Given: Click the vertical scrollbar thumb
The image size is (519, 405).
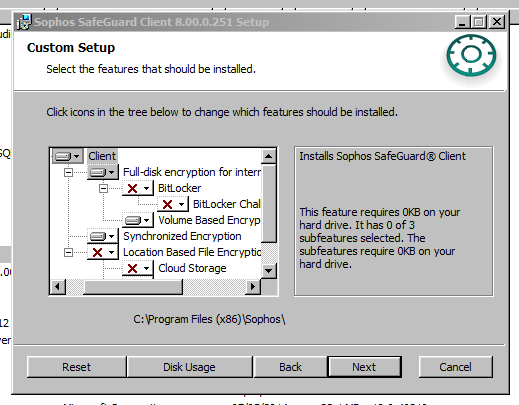Looking at the screenshot, I should (x=269, y=203).
